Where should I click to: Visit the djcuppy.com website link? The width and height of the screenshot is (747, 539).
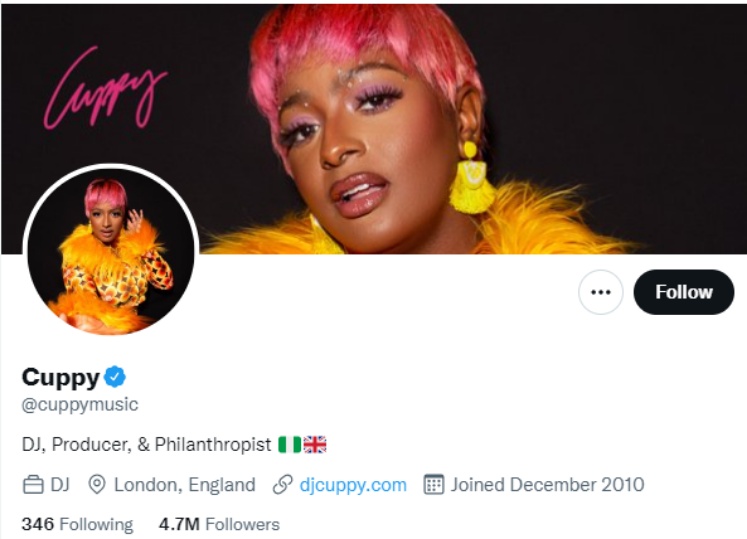[353, 485]
